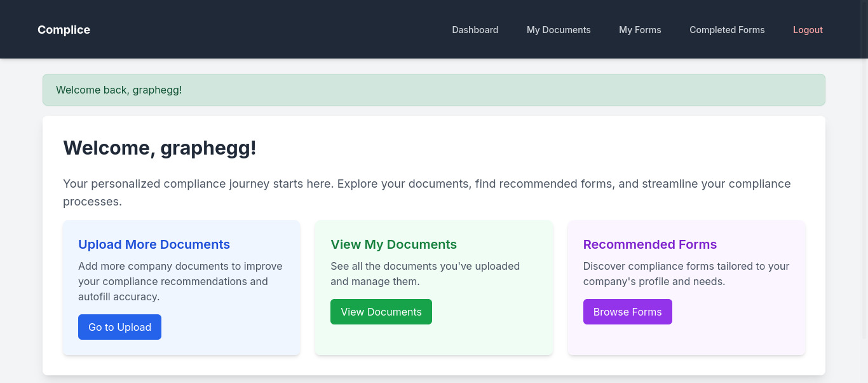The width and height of the screenshot is (868, 383).
Task: Click the green Welcome back notification banner
Action: [x=434, y=90]
